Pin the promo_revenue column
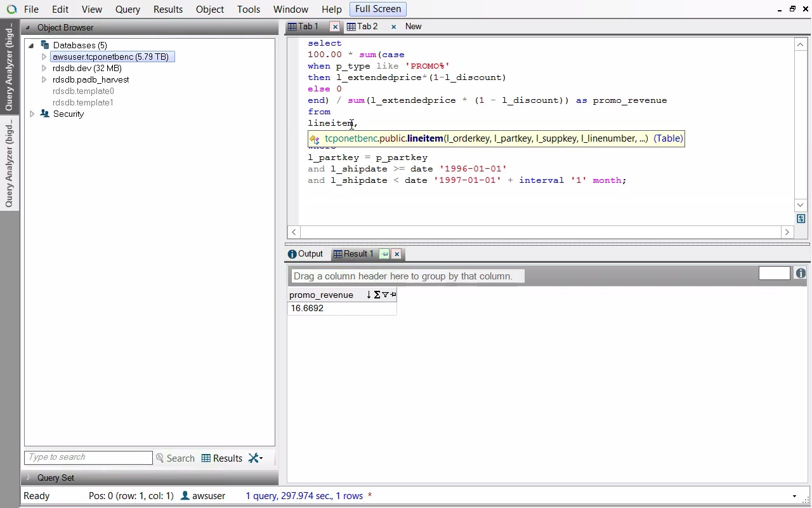The image size is (812, 508). [x=393, y=295]
